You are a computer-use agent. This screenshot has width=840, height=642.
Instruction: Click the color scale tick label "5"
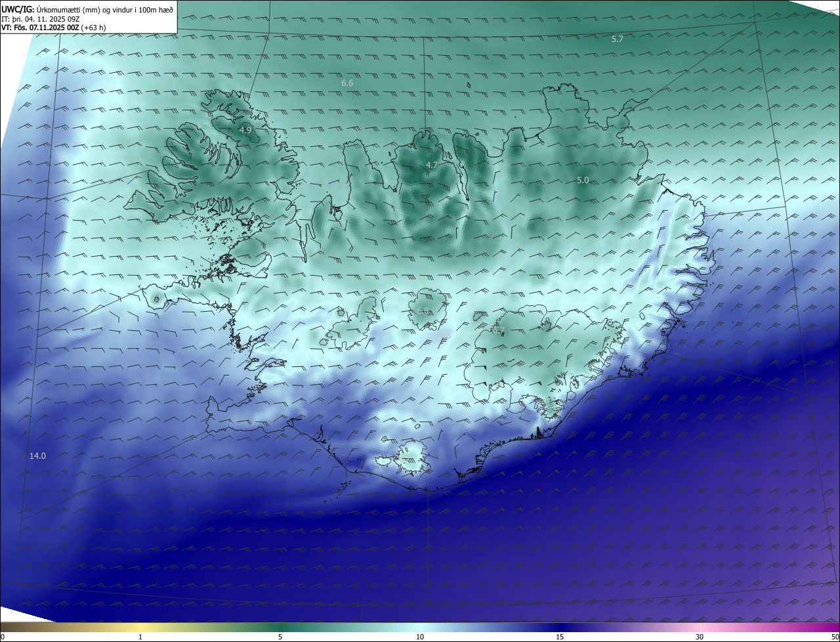280,637
